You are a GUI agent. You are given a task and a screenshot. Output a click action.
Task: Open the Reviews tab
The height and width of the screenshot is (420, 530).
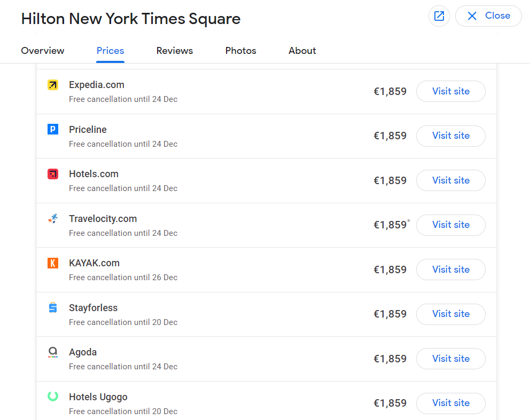175,51
